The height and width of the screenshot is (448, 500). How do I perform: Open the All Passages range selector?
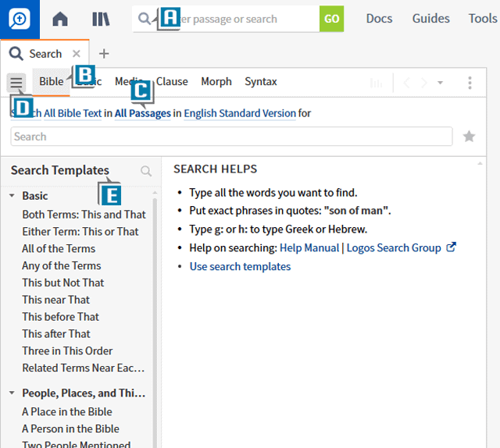pyautogui.click(x=143, y=113)
